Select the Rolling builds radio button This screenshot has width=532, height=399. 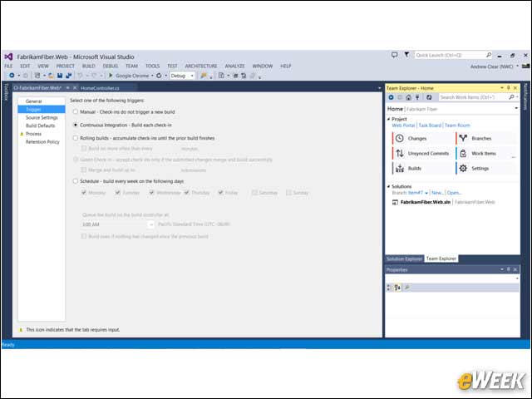pyautogui.click(x=76, y=138)
